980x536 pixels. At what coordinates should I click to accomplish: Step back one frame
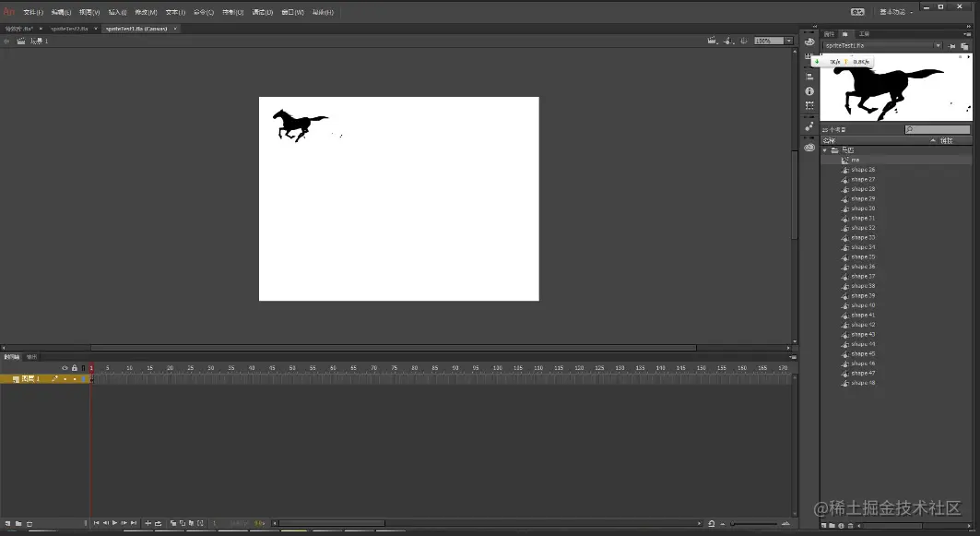tap(106, 523)
